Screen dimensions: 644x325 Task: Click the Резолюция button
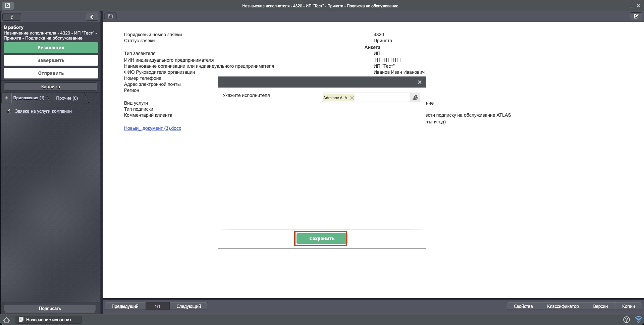(51, 48)
